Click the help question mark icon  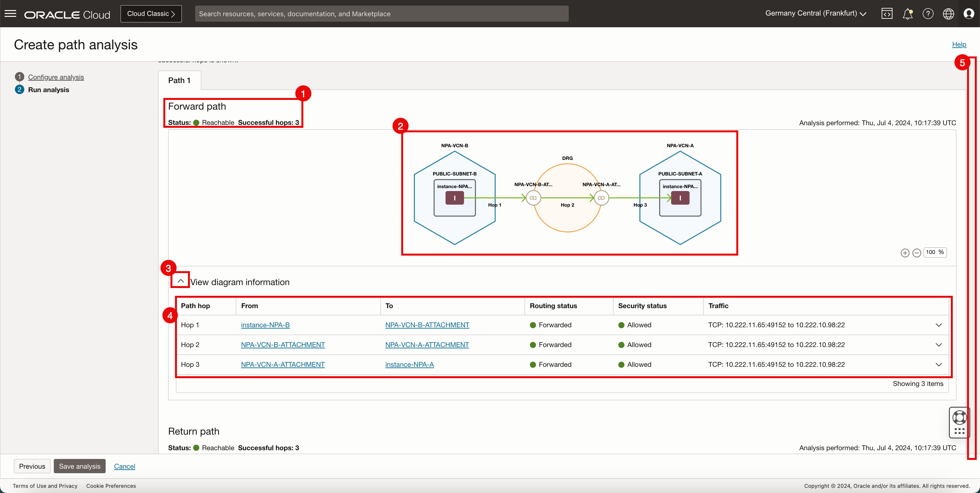(x=928, y=14)
